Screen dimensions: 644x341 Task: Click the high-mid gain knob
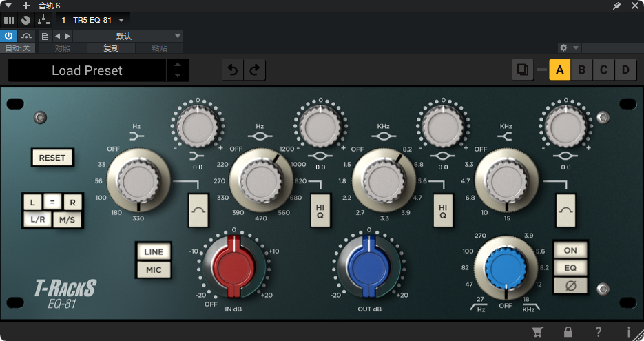click(443, 126)
